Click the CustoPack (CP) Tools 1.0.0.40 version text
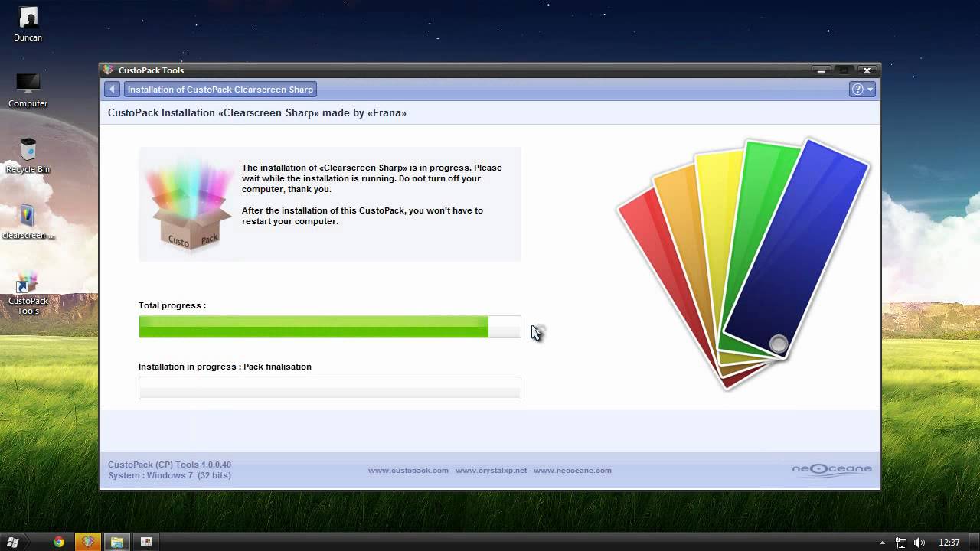980x551 pixels. pos(169,465)
